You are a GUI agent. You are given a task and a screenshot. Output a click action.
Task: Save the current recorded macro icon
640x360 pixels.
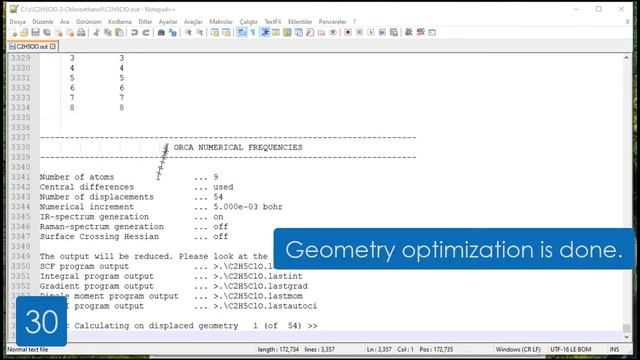click(x=393, y=33)
